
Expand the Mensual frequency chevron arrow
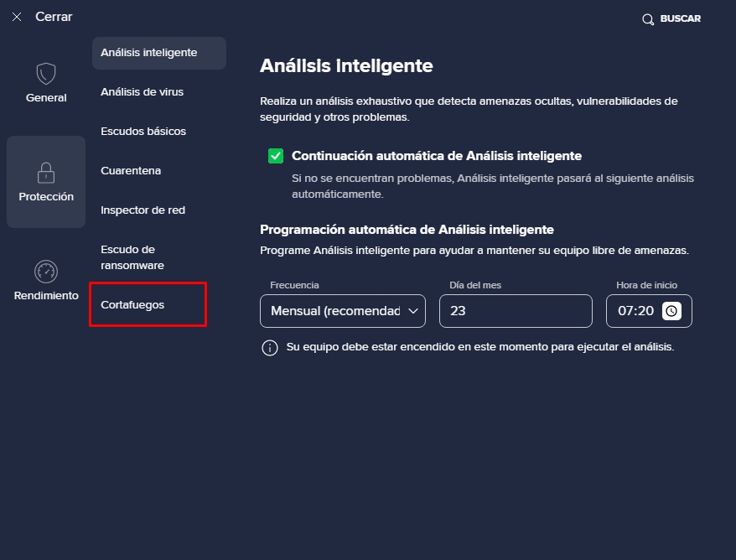click(413, 311)
